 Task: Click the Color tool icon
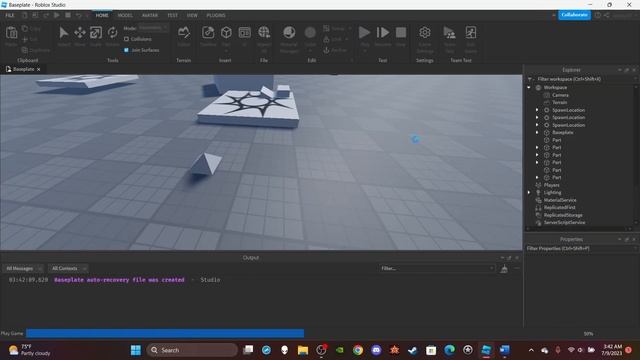310,32
